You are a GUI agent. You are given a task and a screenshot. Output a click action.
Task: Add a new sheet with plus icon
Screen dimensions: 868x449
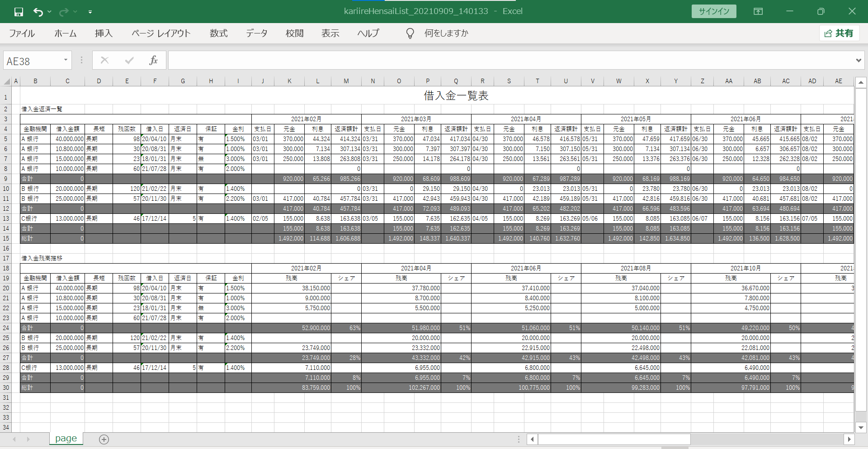coord(104,439)
